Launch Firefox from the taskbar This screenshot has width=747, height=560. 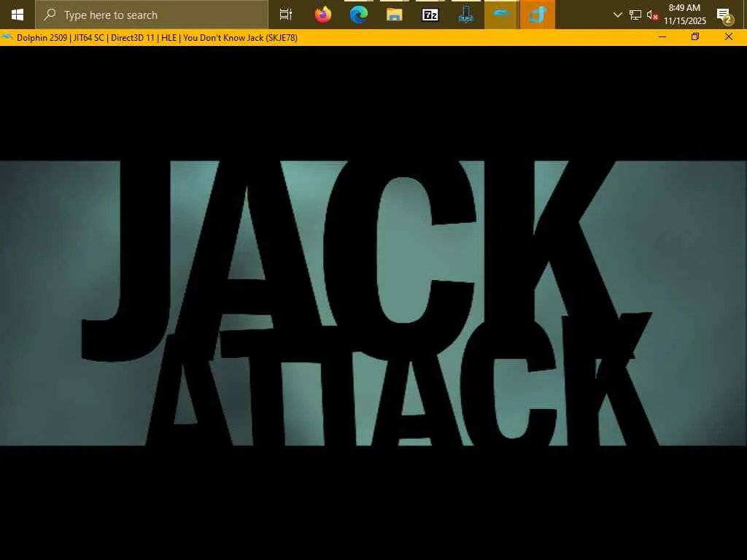323,15
